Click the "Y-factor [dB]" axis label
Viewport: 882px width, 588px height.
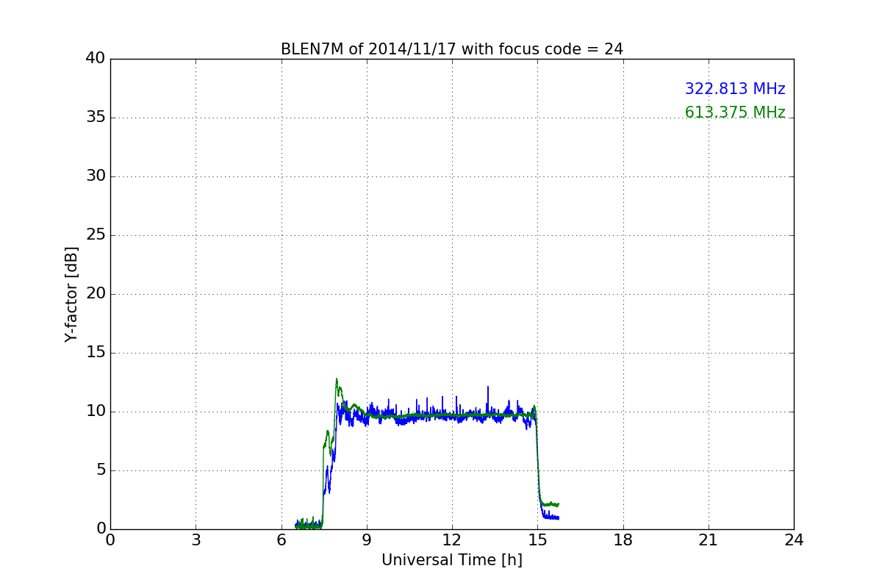(x=71, y=294)
